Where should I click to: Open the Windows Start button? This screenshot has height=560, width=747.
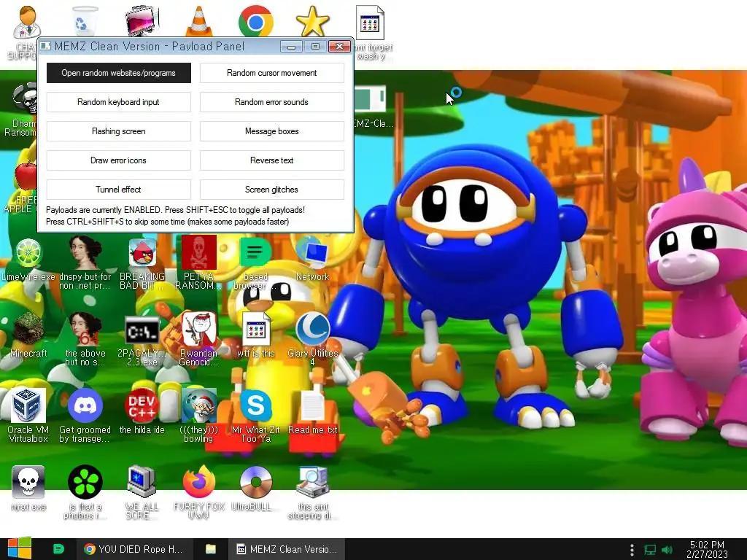click(x=20, y=548)
